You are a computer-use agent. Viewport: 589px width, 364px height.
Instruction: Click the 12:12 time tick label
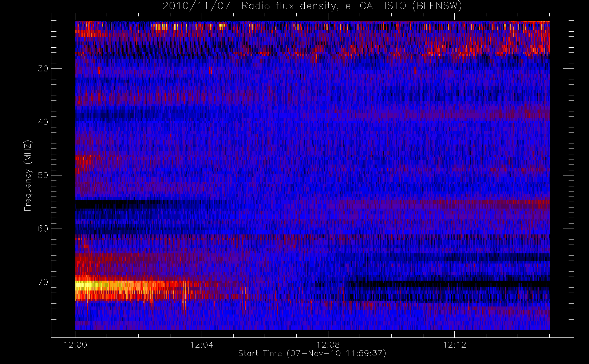pos(454,345)
